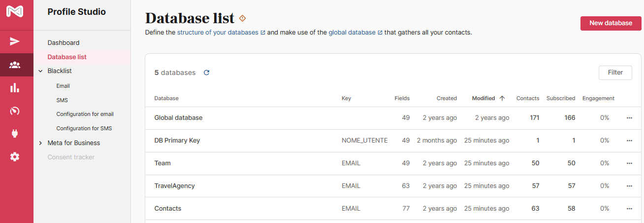This screenshot has height=223, width=644.
Task: Sort by the Modified column arrow
Action: (502, 98)
